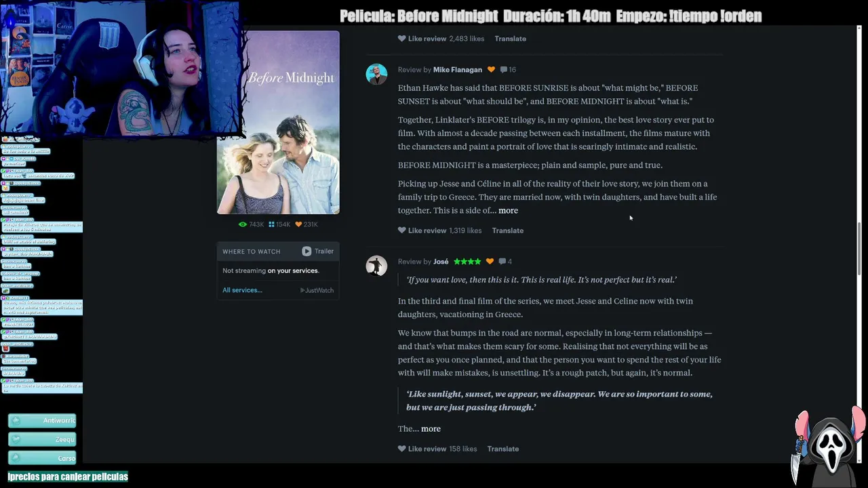The image size is (868, 488).
Task: Click the '!precios para canjear peliculas' ticker
Action: tap(68, 476)
